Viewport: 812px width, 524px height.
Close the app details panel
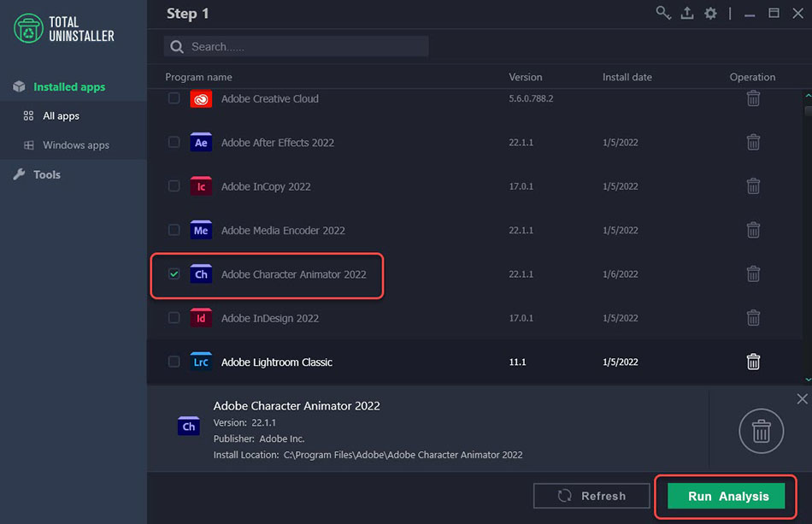click(x=802, y=398)
